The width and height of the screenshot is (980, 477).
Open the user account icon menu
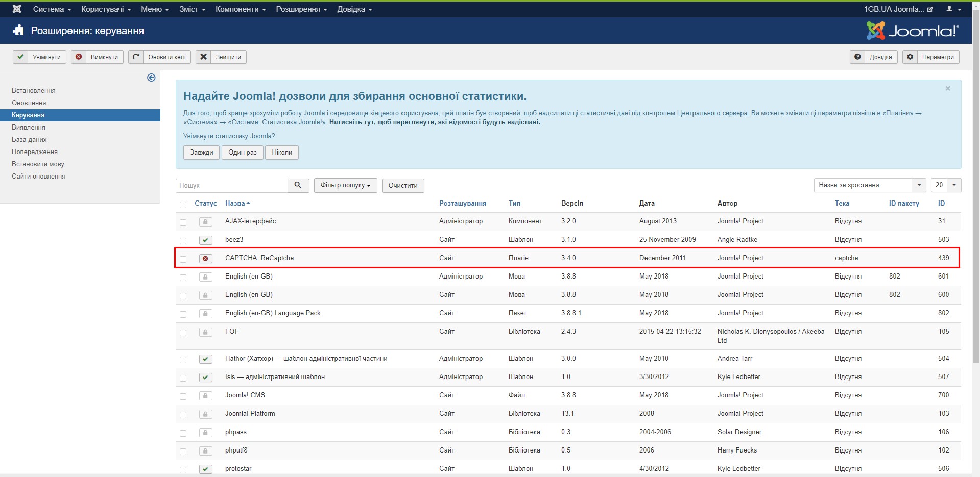[x=953, y=9]
